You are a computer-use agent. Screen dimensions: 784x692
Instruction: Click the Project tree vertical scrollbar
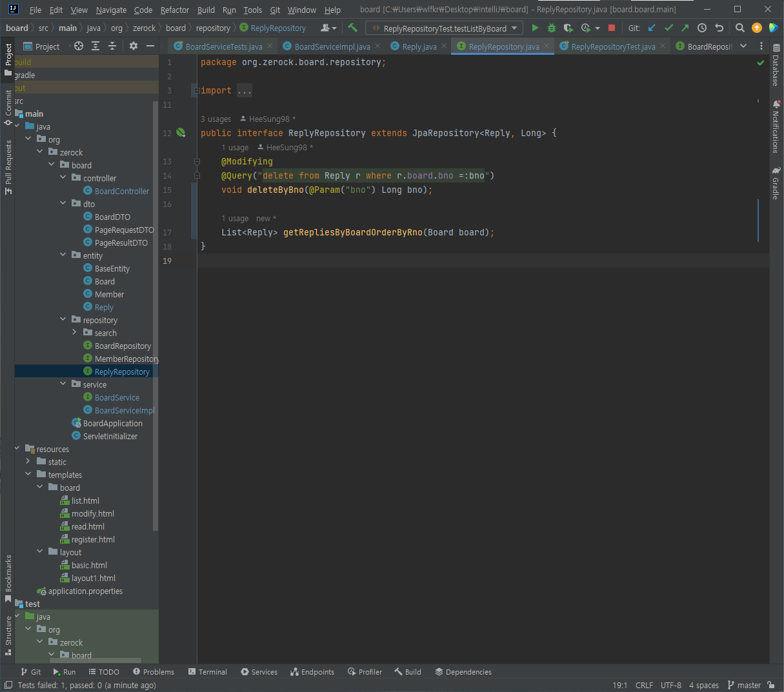click(x=155, y=316)
